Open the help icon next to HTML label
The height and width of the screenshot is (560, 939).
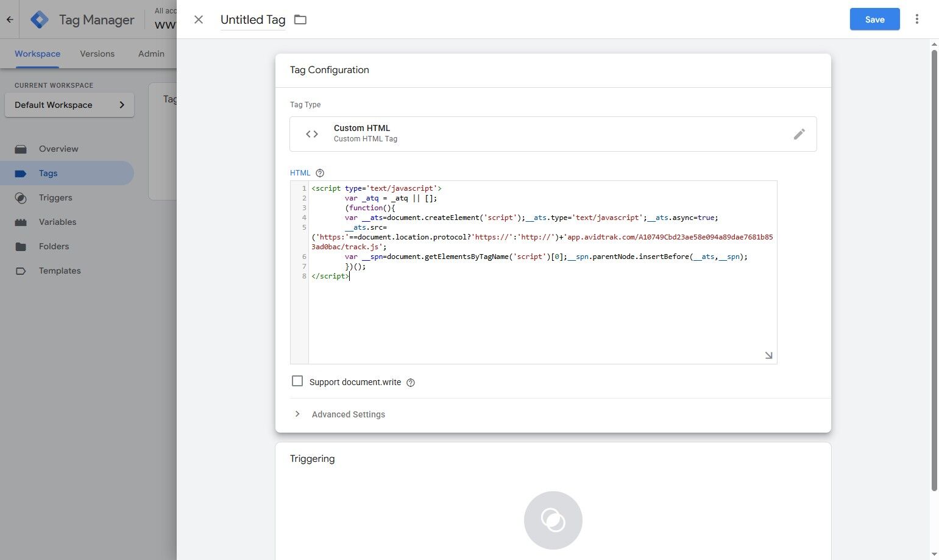point(320,173)
